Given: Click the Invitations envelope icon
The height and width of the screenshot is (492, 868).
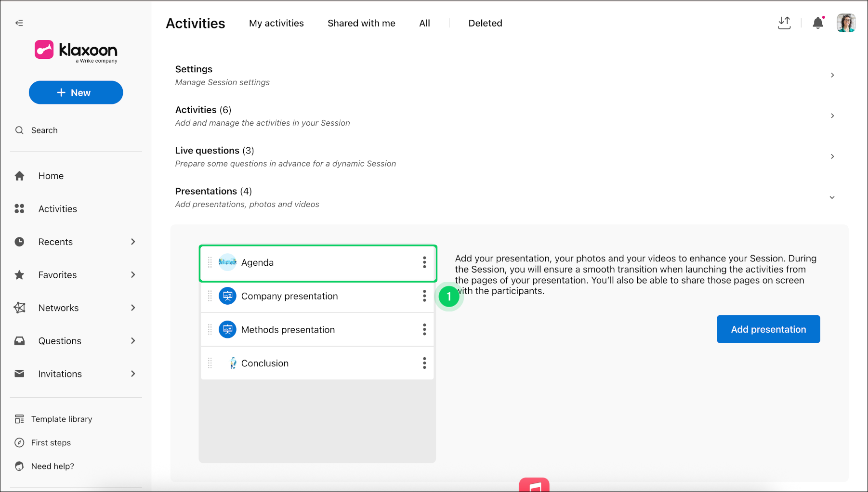Looking at the screenshot, I should point(19,374).
